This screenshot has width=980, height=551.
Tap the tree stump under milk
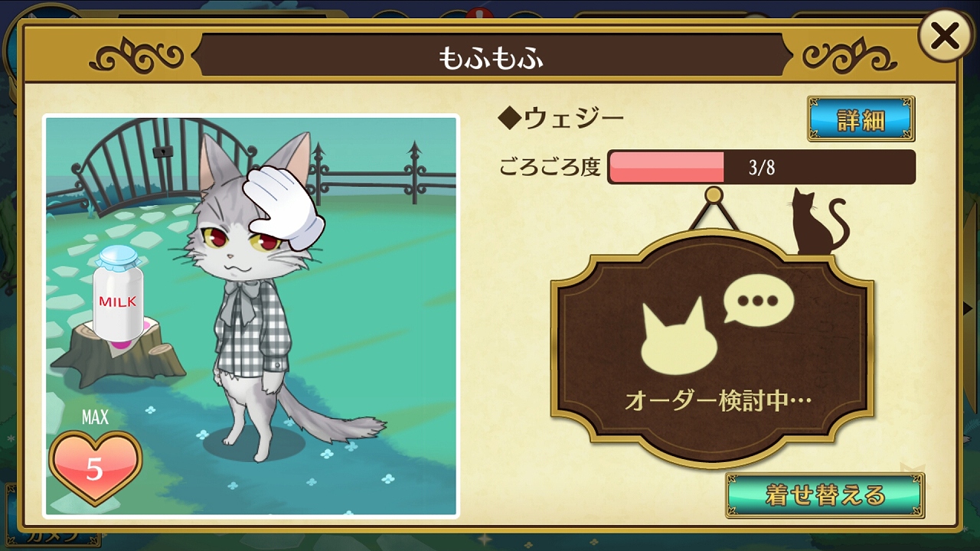point(117,354)
